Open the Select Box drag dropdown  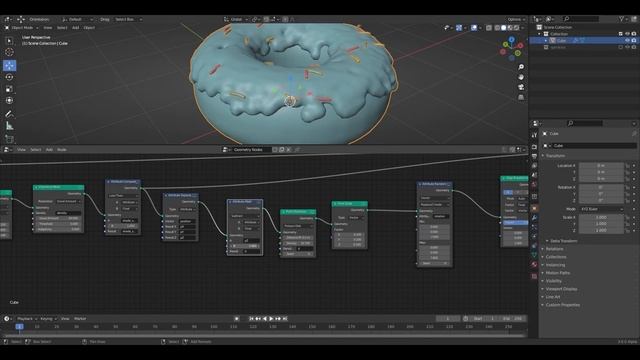click(x=128, y=19)
